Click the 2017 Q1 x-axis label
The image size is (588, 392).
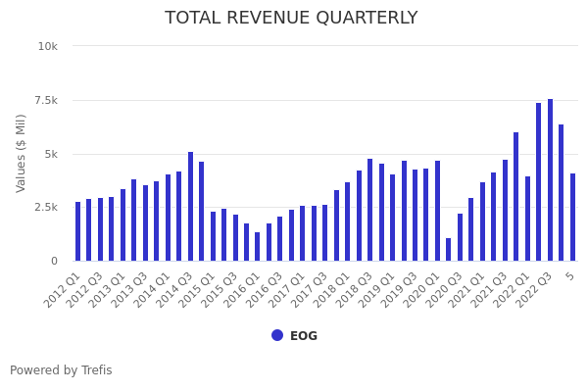pyautogui.click(x=286, y=289)
